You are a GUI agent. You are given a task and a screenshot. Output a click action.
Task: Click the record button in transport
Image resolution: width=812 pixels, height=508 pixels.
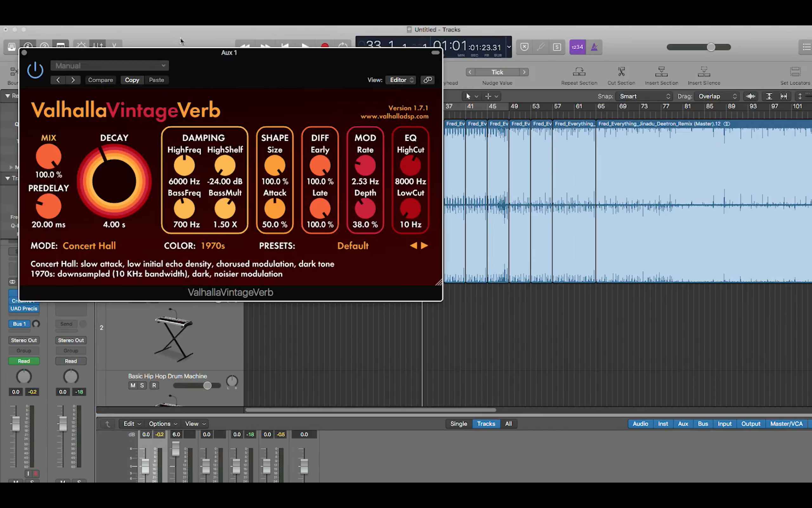(x=324, y=46)
